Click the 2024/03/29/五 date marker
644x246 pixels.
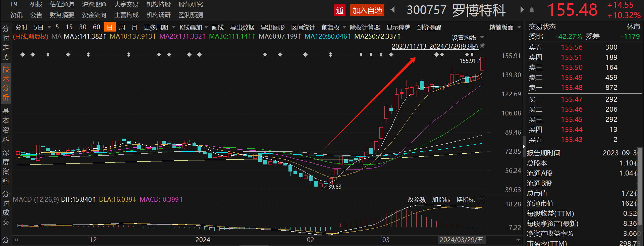462,240
